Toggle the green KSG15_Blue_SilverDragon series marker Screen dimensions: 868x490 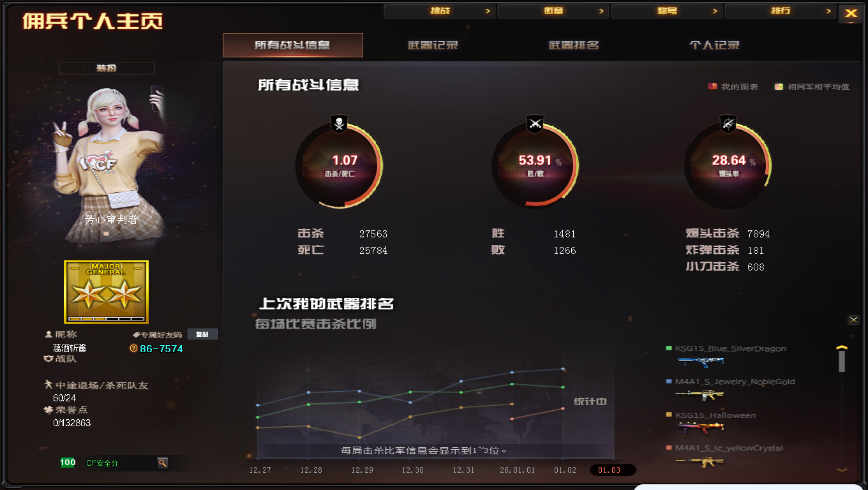point(669,348)
